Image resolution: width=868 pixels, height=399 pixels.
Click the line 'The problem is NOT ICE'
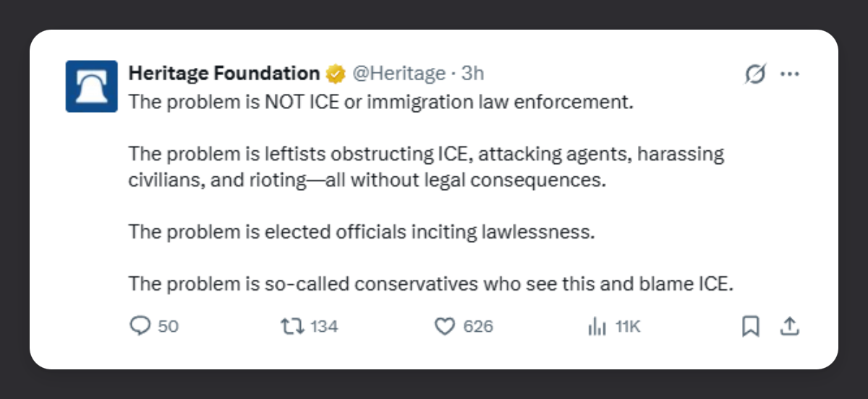[x=380, y=102]
